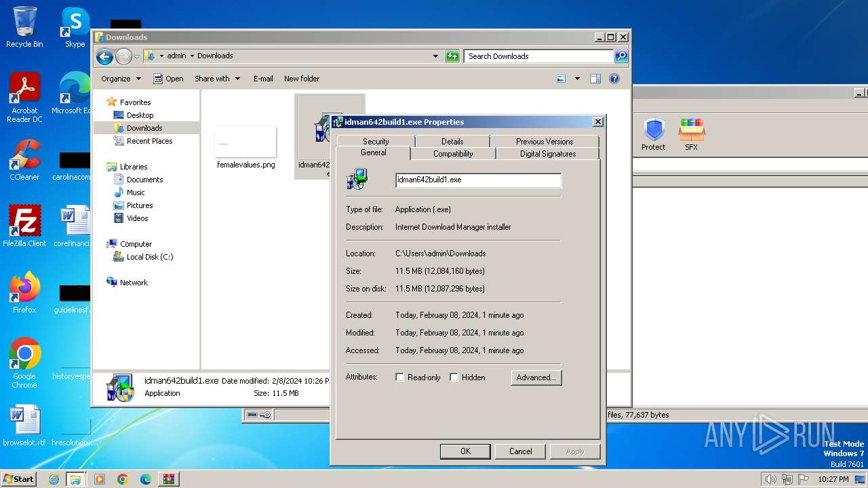Check the Hidden attribute box
Screen dimensions: 868x488
[x=454, y=378]
